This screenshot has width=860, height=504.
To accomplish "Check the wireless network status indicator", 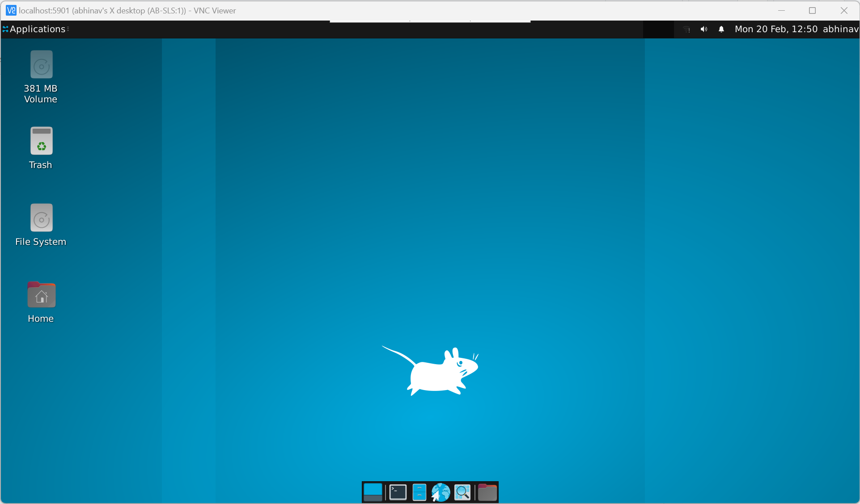I will (x=686, y=29).
